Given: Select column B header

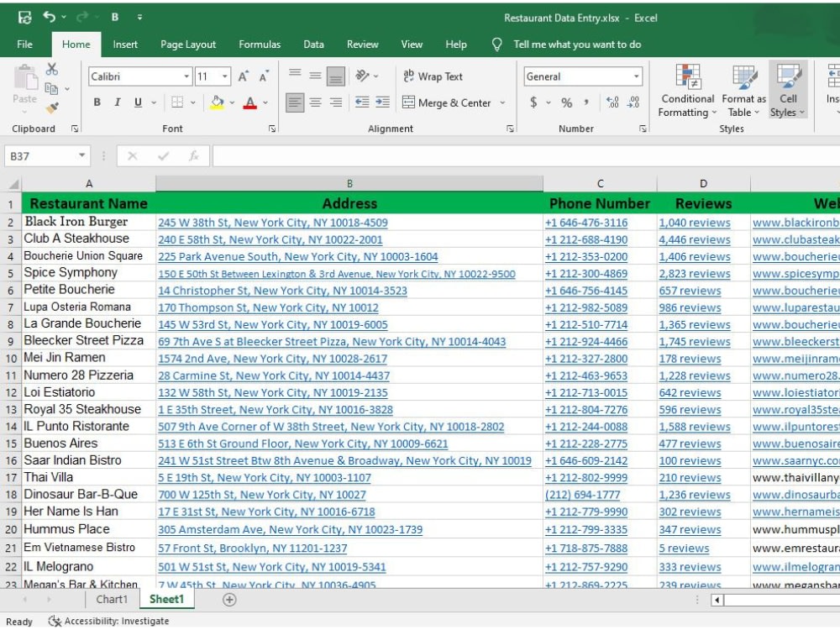Looking at the screenshot, I should point(349,184).
